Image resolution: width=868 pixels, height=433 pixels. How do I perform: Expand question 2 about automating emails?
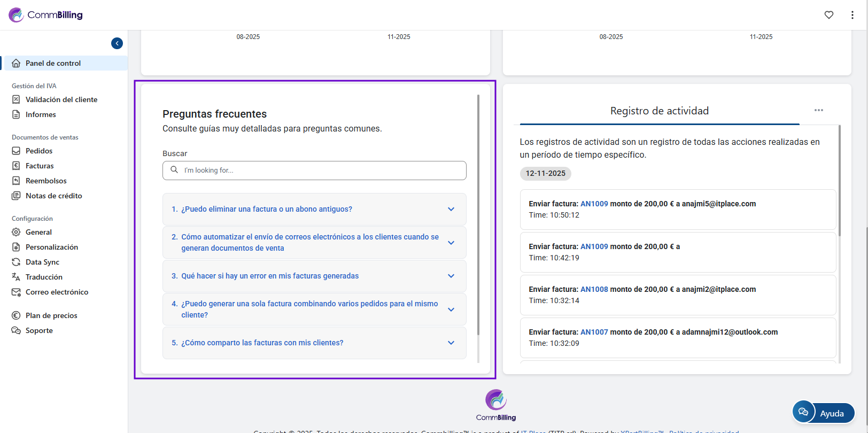click(314, 242)
